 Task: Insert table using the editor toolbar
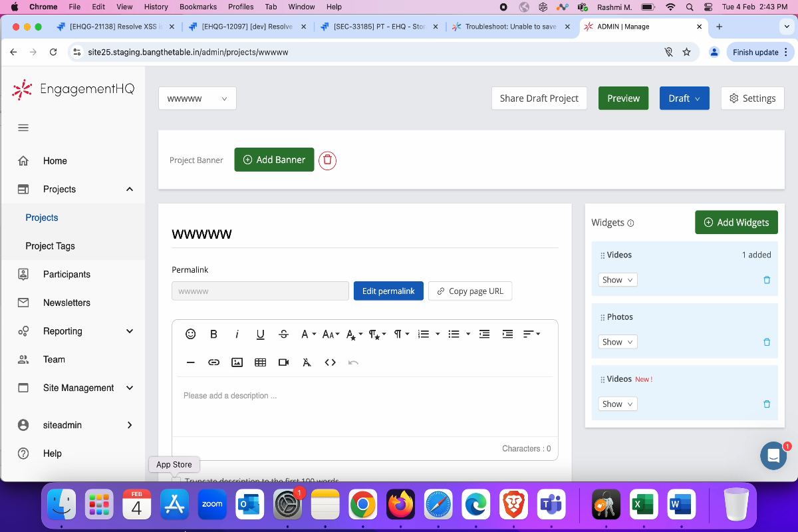click(260, 362)
